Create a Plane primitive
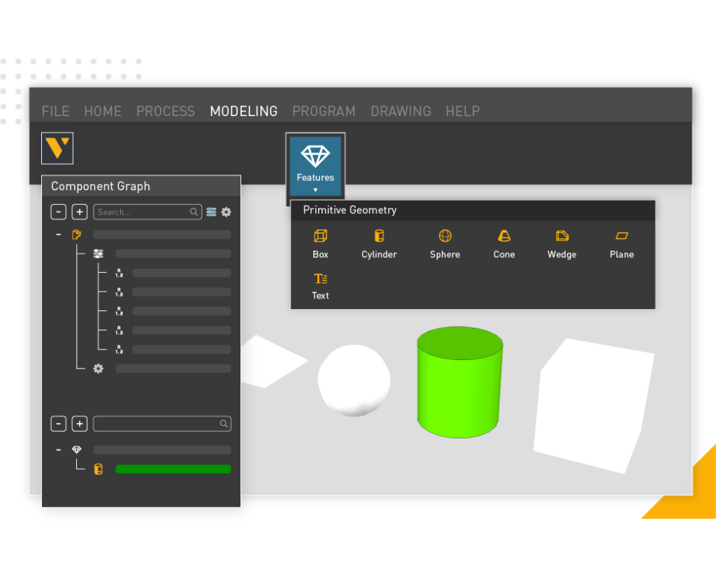 point(622,244)
